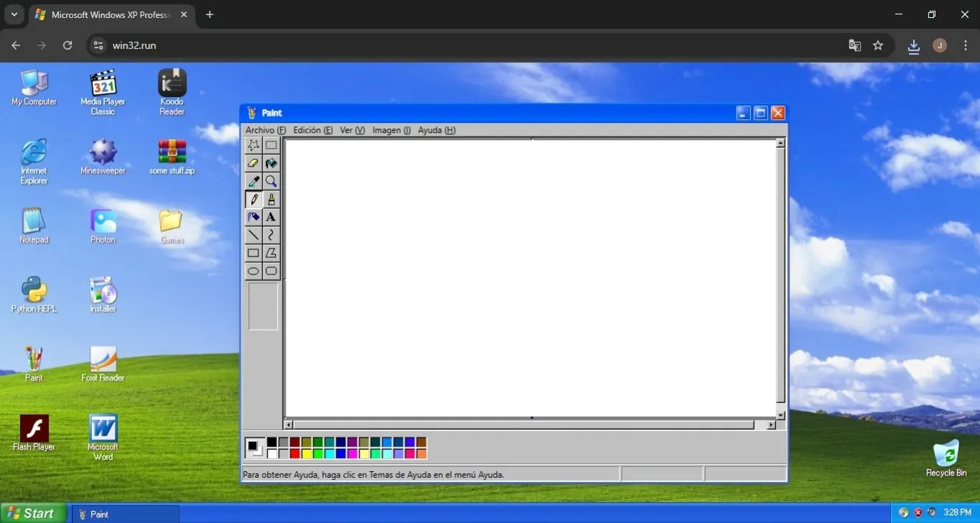Select the Ellipse shape tool

click(x=253, y=271)
